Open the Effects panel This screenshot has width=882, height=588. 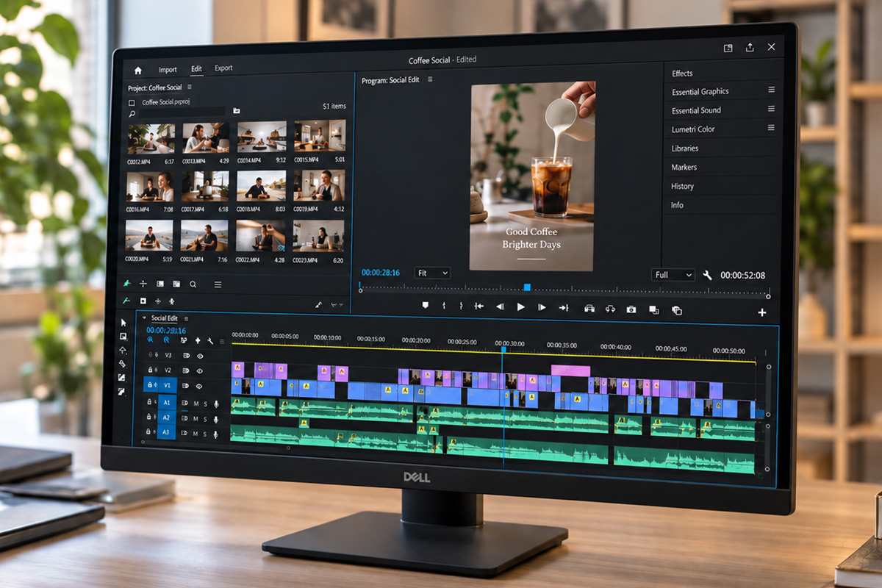682,73
